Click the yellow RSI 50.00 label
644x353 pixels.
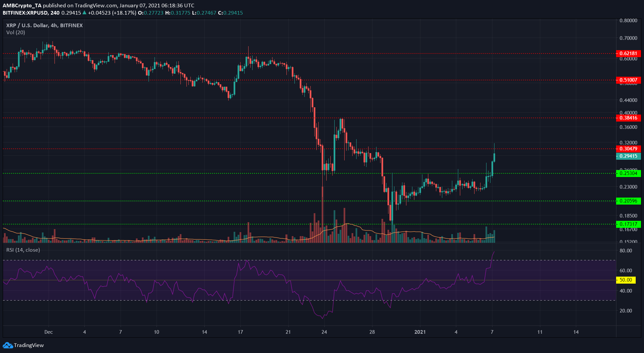tap(626, 280)
